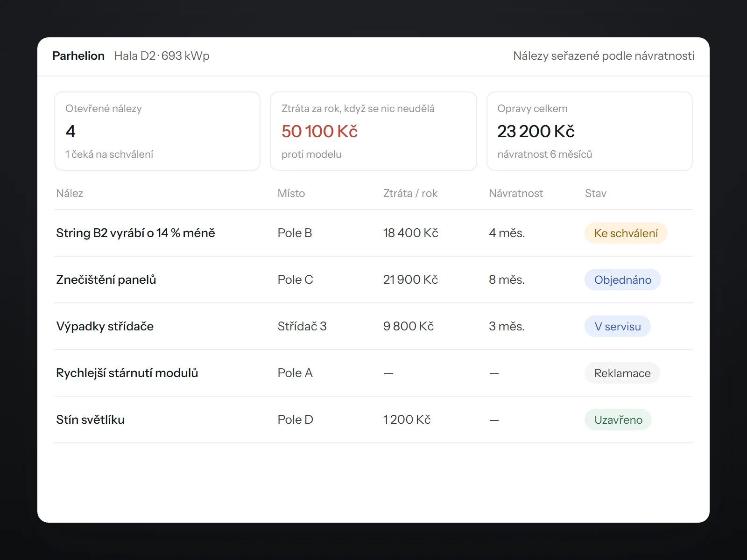747x560 pixels.
Task: Click the 'Uzavřeno' status badge
Action: coord(618,420)
